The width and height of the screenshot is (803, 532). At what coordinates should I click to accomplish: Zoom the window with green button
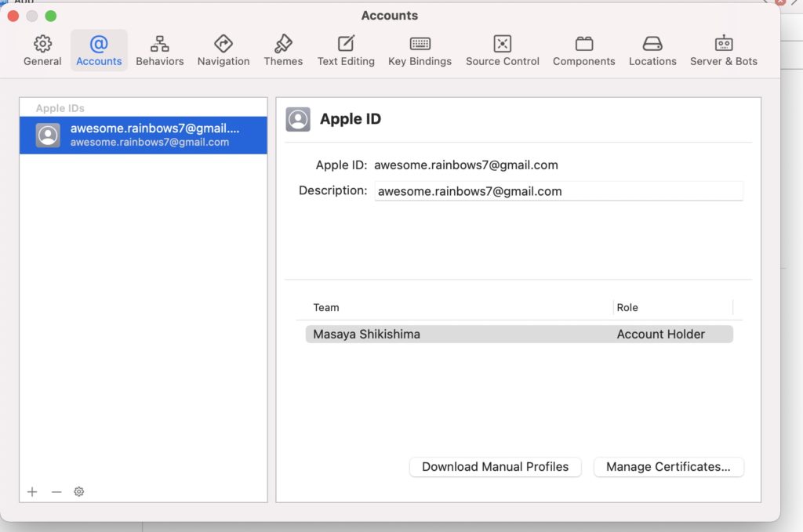click(51, 16)
